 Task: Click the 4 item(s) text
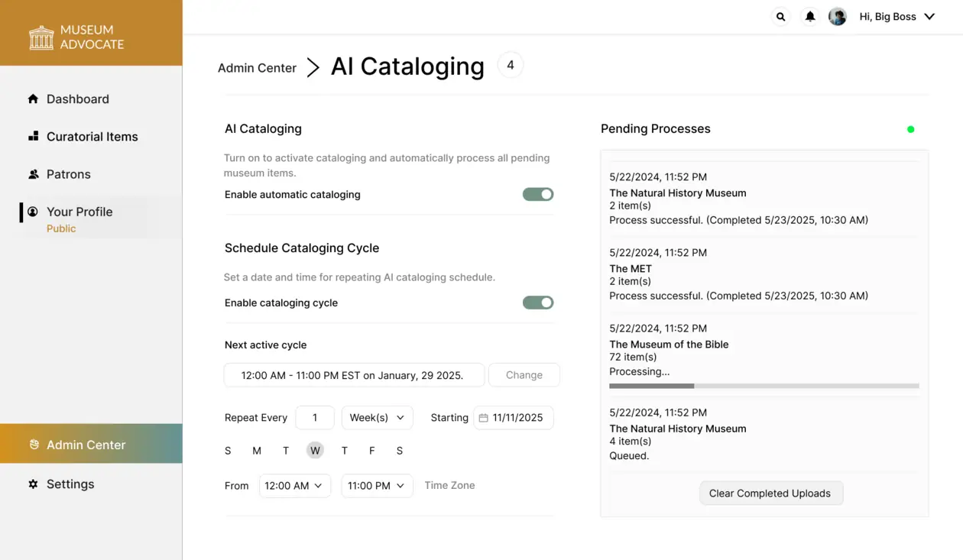pyautogui.click(x=631, y=441)
